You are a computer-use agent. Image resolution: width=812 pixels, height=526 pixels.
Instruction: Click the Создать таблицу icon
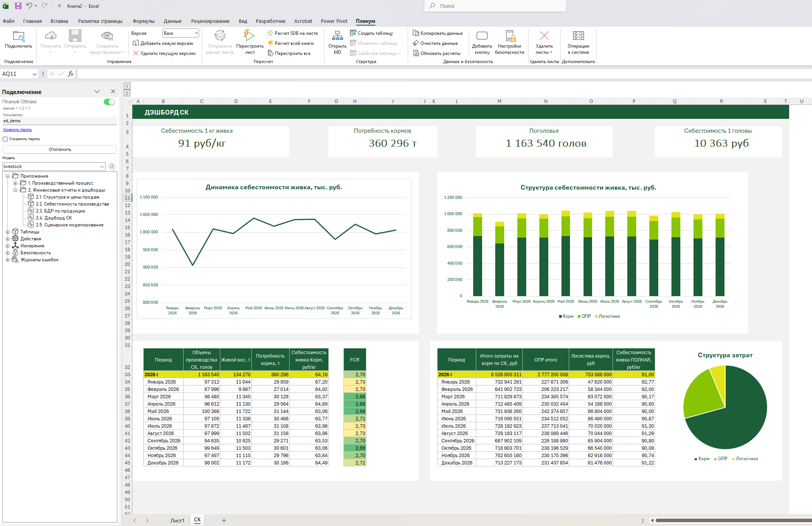(353, 33)
